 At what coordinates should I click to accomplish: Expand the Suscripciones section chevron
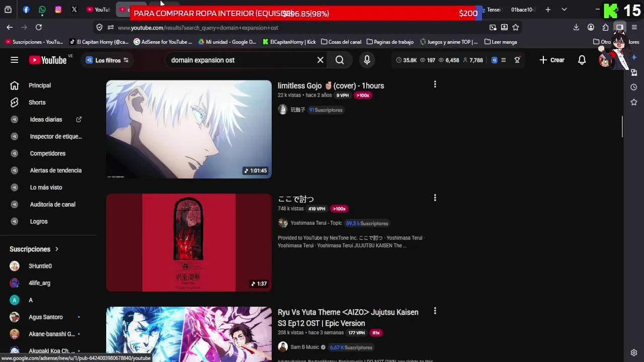click(x=57, y=249)
